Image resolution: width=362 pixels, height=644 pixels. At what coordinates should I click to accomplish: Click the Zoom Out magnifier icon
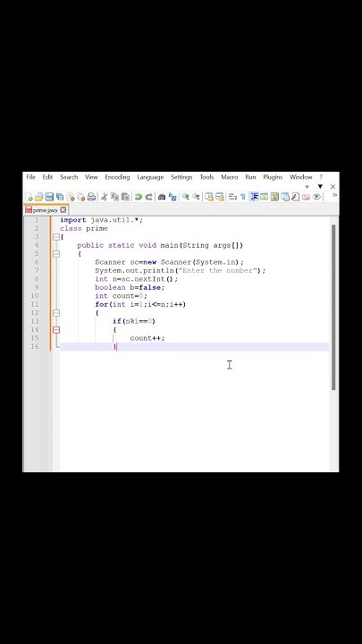tap(196, 197)
